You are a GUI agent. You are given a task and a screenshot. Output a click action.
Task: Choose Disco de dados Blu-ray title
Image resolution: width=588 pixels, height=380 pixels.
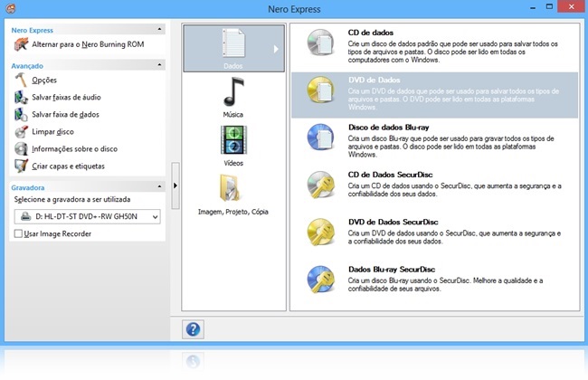(x=388, y=128)
